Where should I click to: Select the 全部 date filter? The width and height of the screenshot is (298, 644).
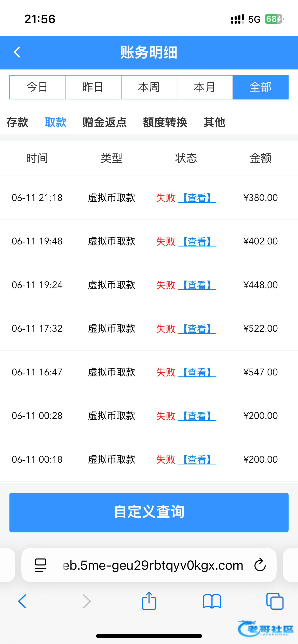(261, 87)
